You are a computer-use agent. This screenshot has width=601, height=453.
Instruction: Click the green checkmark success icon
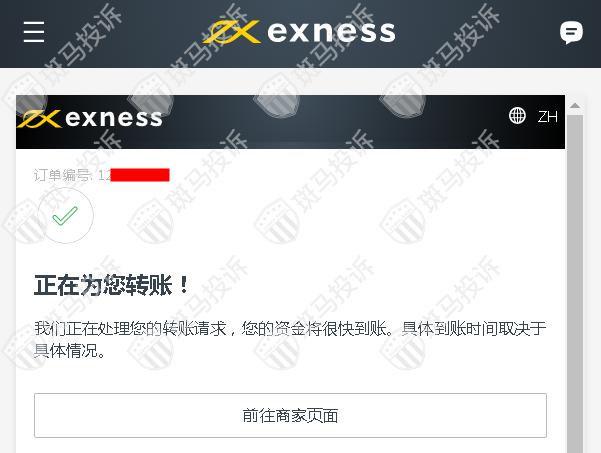click(65, 215)
